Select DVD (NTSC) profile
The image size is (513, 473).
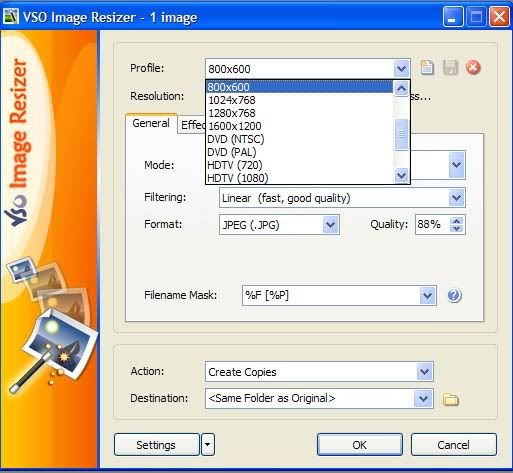(299, 139)
